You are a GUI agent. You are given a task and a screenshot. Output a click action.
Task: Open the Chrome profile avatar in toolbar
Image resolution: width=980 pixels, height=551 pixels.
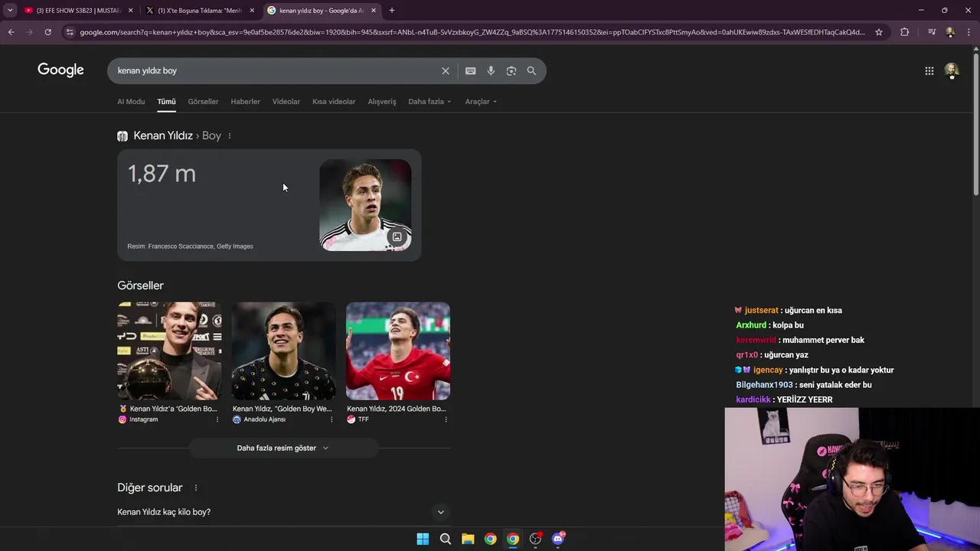pyautogui.click(x=950, y=32)
